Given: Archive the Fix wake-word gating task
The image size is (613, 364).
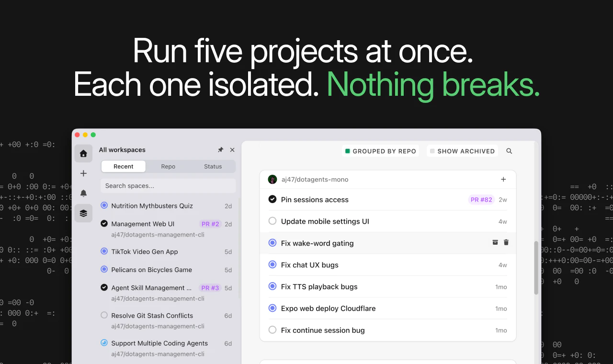Looking at the screenshot, I should pos(495,242).
